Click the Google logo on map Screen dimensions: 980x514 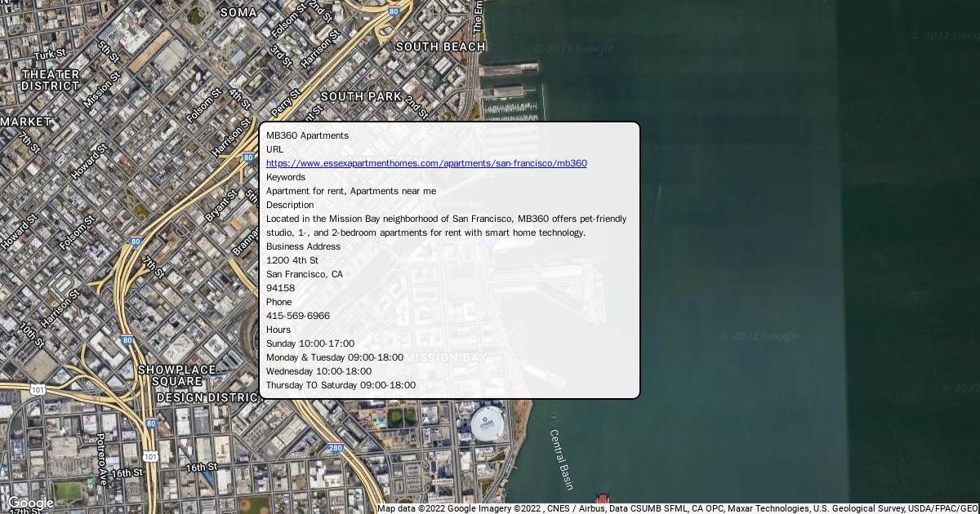29,503
